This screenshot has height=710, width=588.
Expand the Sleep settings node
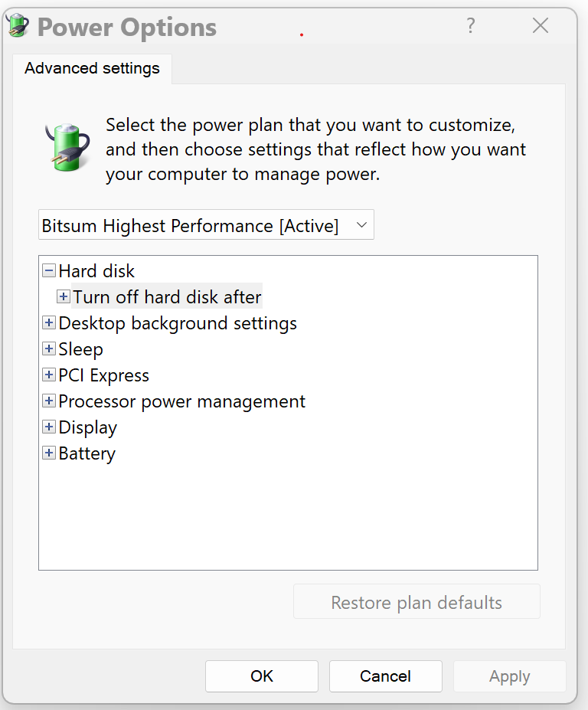49,349
